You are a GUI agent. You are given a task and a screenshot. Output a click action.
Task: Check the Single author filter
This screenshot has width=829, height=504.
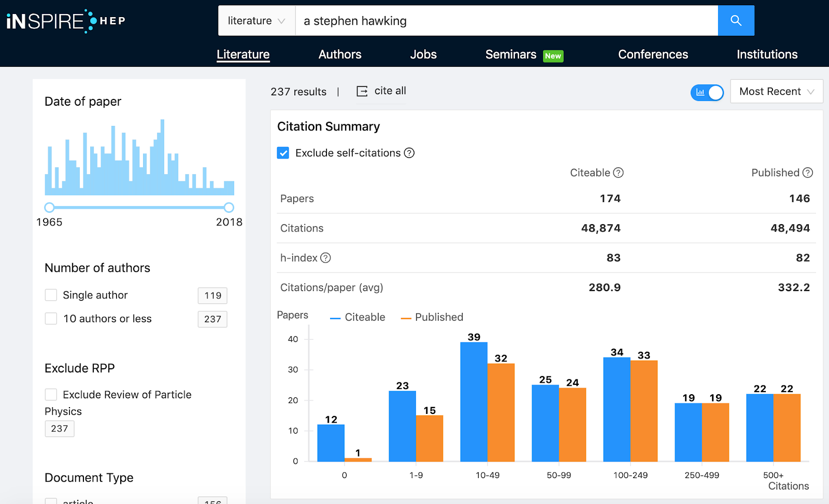[51, 295]
